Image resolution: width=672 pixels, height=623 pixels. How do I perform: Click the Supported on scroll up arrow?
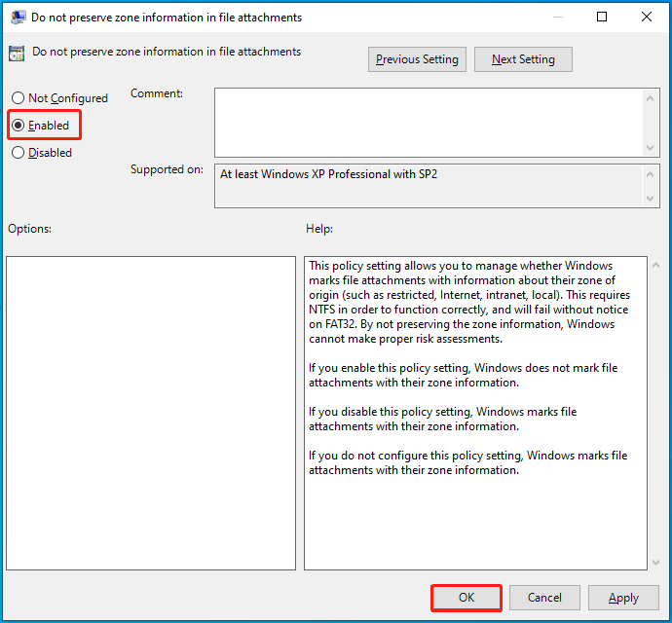(x=651, y=174)
